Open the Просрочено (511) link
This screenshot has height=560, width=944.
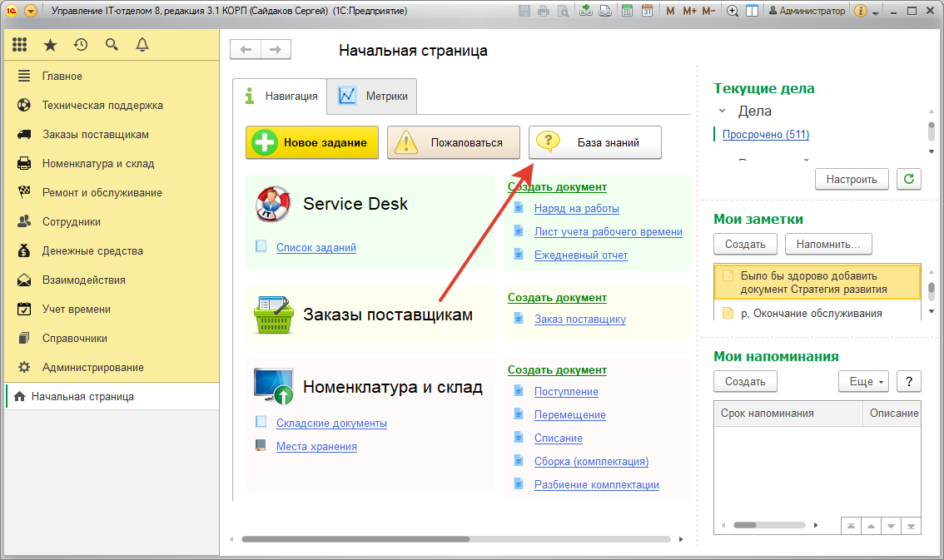coord(766,135)
